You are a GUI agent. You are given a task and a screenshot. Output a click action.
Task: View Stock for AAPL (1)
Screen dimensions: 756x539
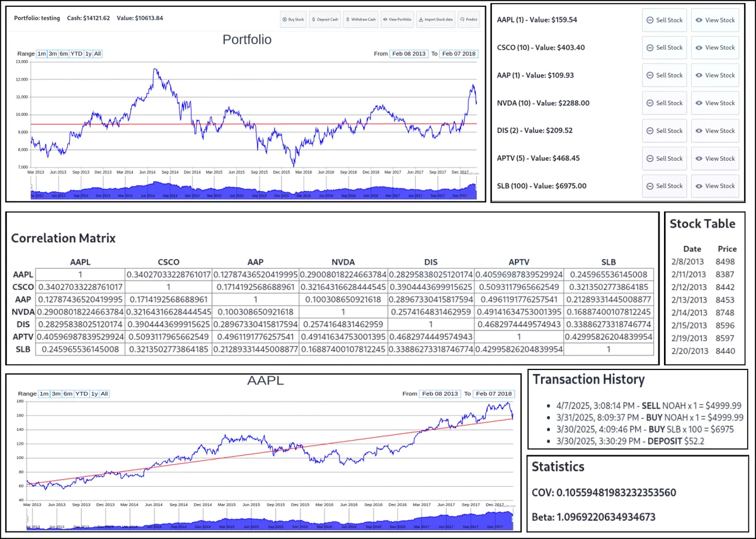[715, 20]
